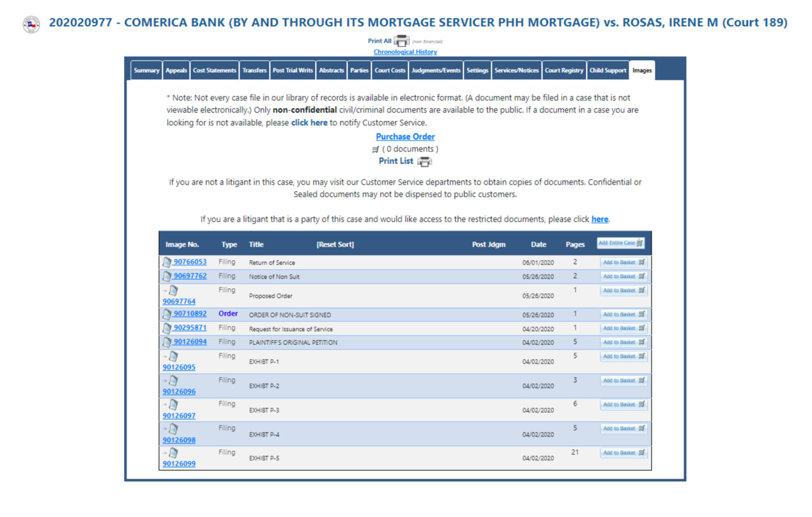Viewport: 812px width, 517px height.
Task: Click the shopping cart icon beside 0 documents
Action: (376, 150)
